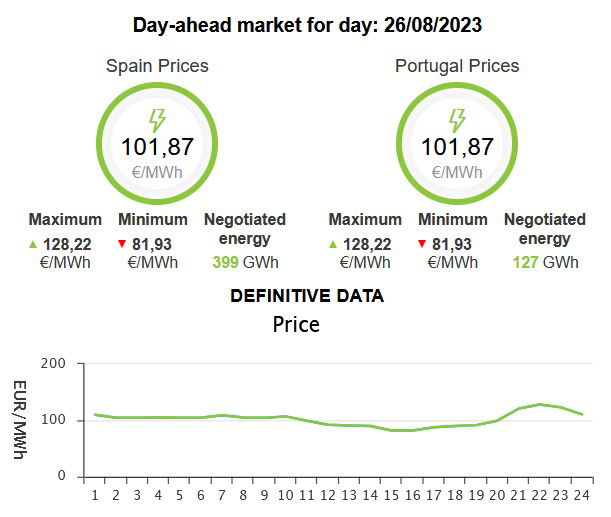The height and width of the screenshot is (517, 611).
Task: Click the Portugal lightning bolt icon
Action: pos(457,120)
